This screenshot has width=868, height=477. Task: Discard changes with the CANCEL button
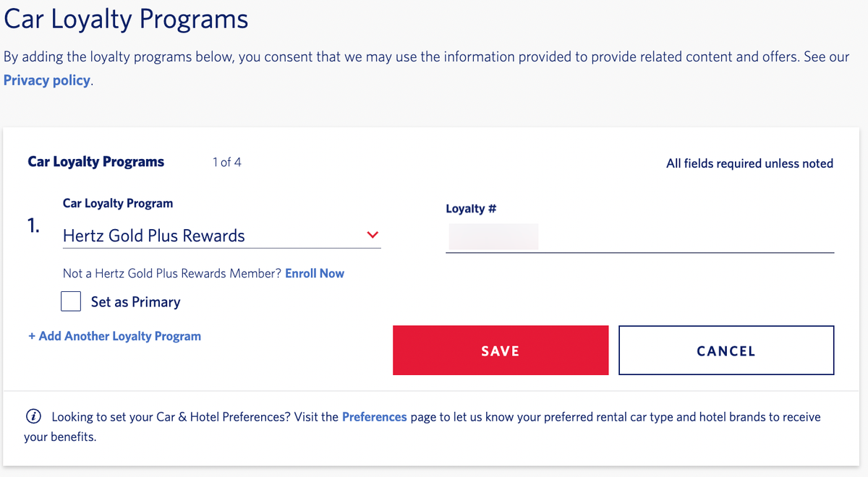point(726,351)
